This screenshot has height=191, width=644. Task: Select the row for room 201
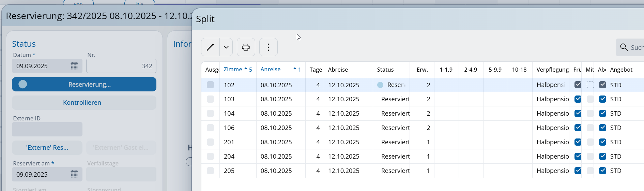[x=229, y=142]
